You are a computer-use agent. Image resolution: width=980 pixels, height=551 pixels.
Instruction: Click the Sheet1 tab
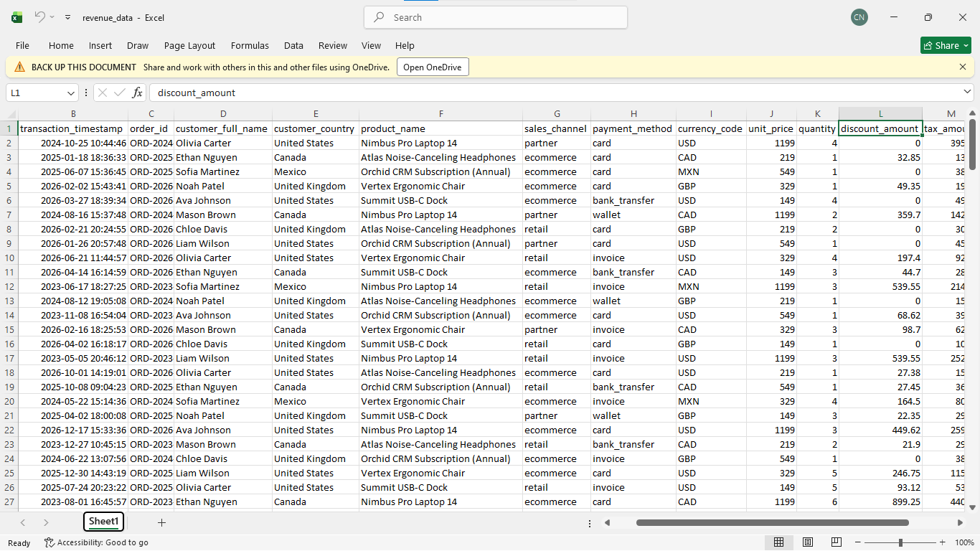pos(104,522)
